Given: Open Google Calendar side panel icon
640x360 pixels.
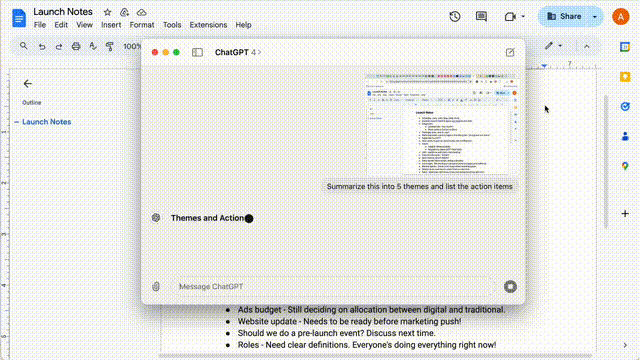Looking at the screenshot, I should 625,47.
